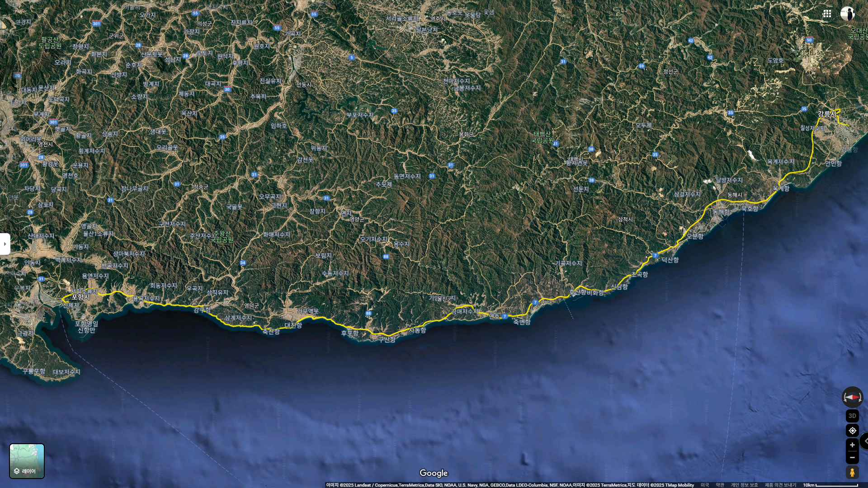Click the show my location button
Viewport: 868px width, 488px height.
pos(852,431)
